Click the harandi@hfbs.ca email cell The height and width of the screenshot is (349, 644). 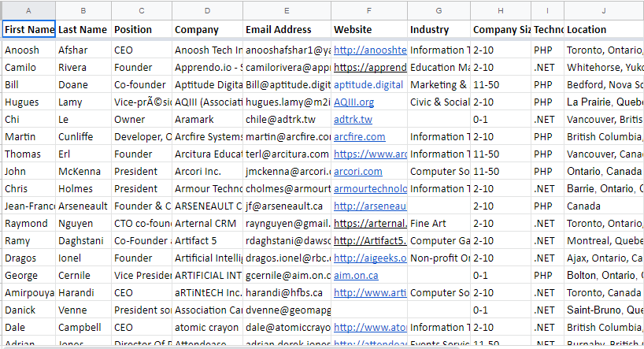pyautogui.click(x=287, y=293)
